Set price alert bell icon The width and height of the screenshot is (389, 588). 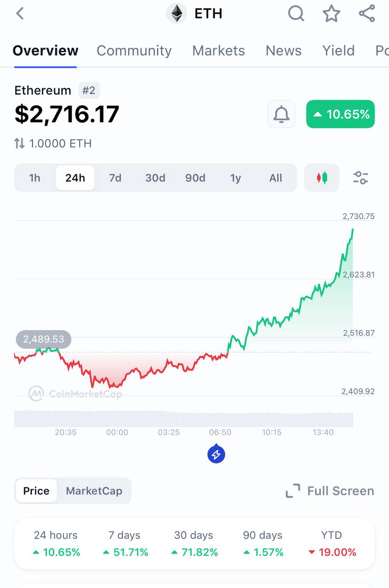pos(281,114)
